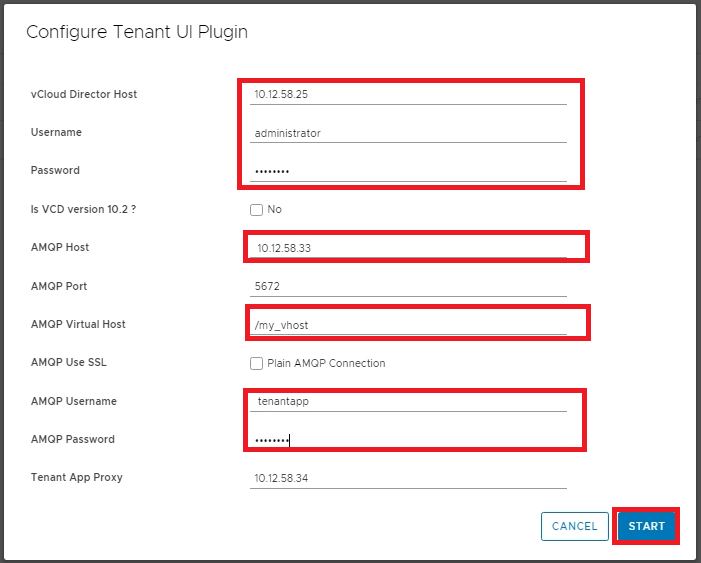Viewport: 701px width, 563px height.
Task: Enable the Plain AMQP Connection checkbox
Action: (x=256, y=364)
